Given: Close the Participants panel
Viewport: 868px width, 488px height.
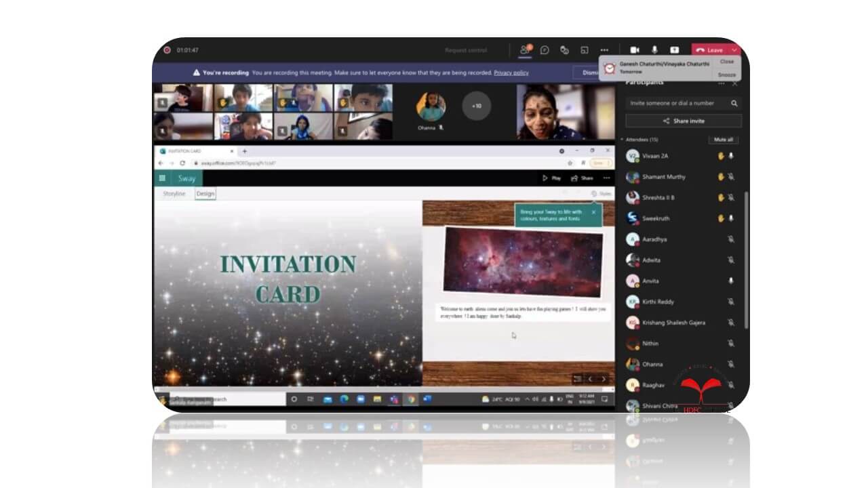Looking at the screenshot, I should [735, 83].
